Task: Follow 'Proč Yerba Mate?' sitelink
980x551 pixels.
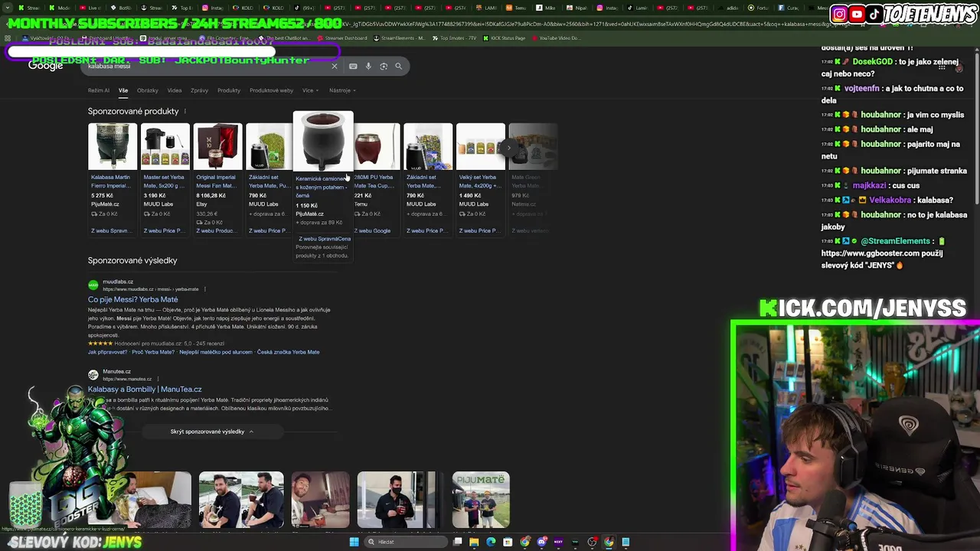Action: click(153, 352)
